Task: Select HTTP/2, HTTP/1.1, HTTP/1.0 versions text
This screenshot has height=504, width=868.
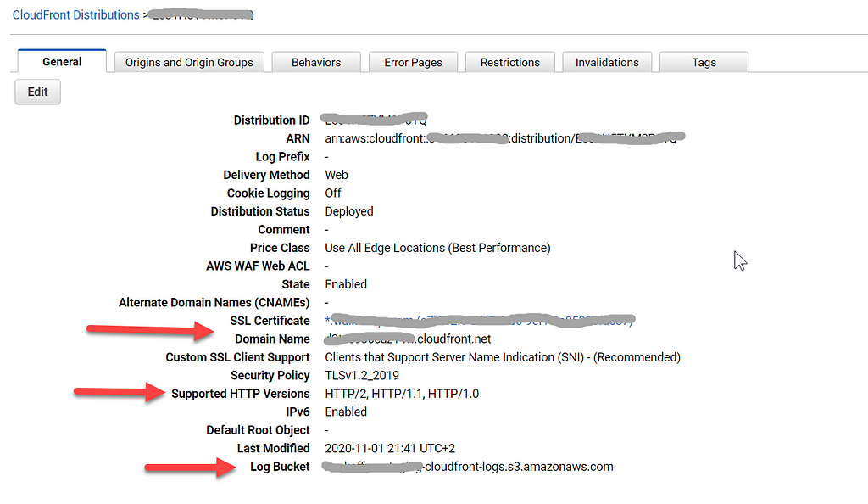Action: (x=402, y=394)
